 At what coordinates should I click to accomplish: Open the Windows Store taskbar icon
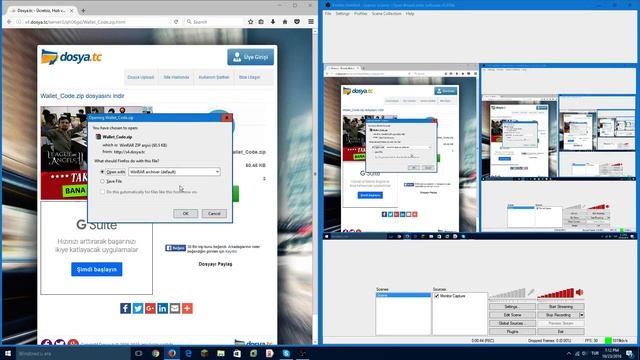pos(237,353)
